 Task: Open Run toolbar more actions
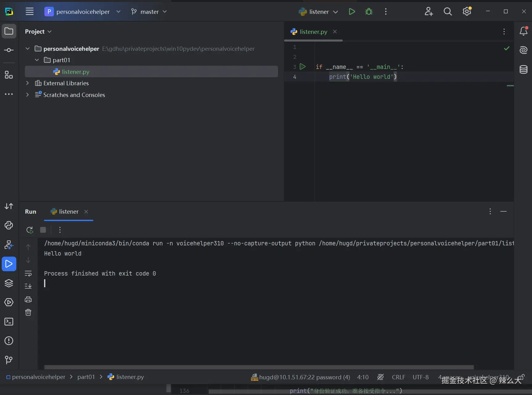(60, 230)
